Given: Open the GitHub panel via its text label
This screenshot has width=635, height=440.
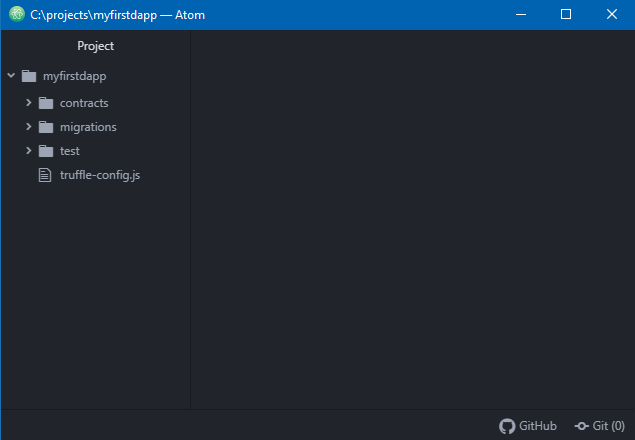Looking at the screenshot, I should pyautogui.click(x=538, y=425).
